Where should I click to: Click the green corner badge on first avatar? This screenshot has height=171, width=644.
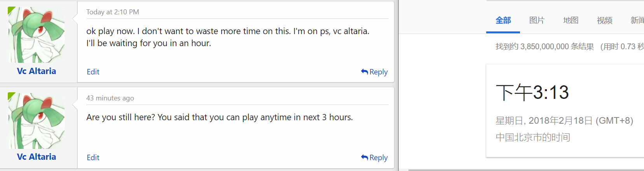pos(10,9)
